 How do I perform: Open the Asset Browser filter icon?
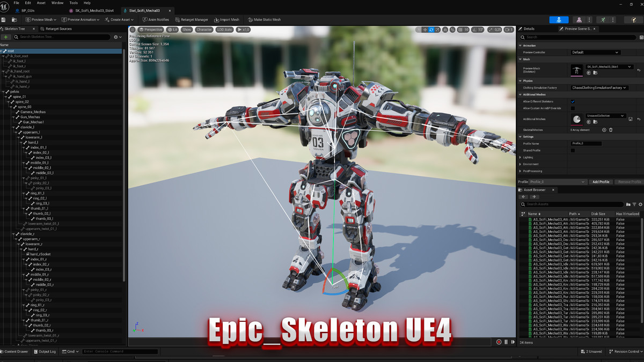pos(634,204)
